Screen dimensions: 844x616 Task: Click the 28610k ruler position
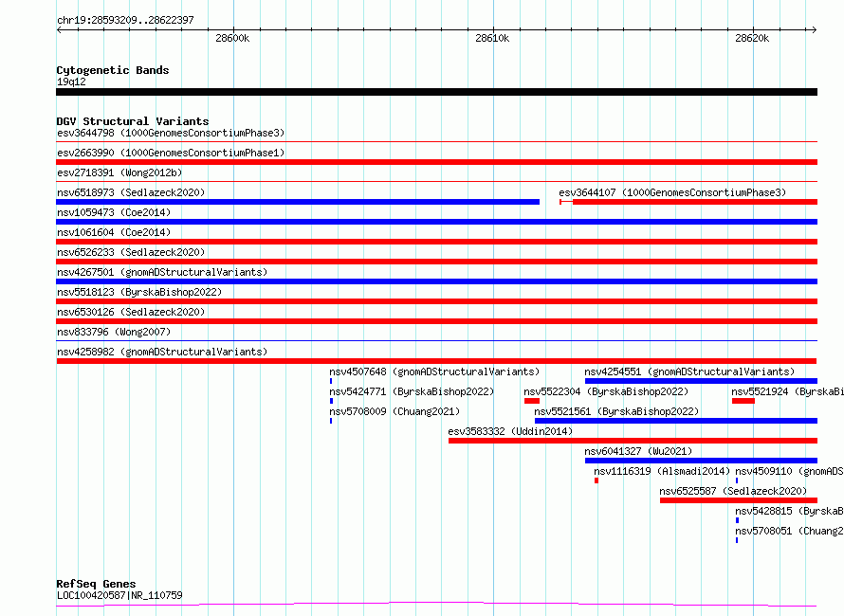pos(492,38)
